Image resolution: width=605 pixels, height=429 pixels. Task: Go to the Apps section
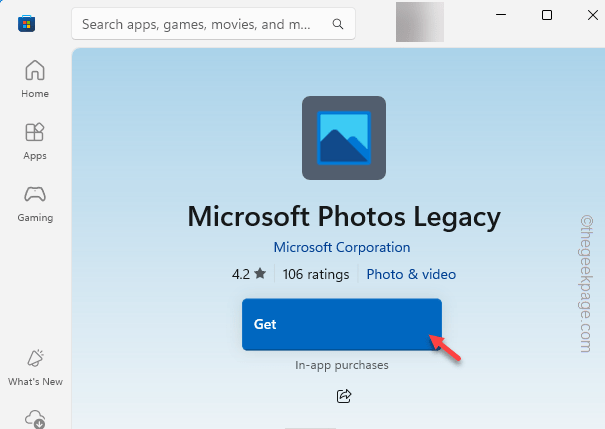pos(35,141)
